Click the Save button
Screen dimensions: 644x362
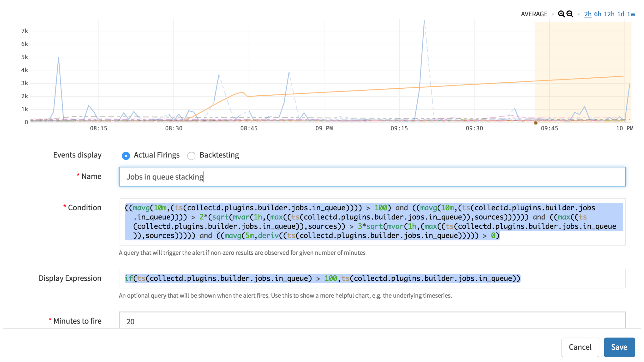click(618, 347)
